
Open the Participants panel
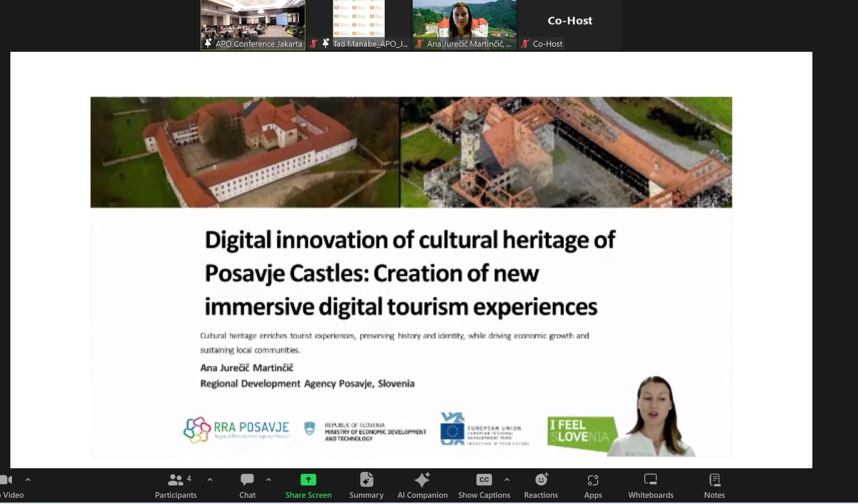pos(176,486)
